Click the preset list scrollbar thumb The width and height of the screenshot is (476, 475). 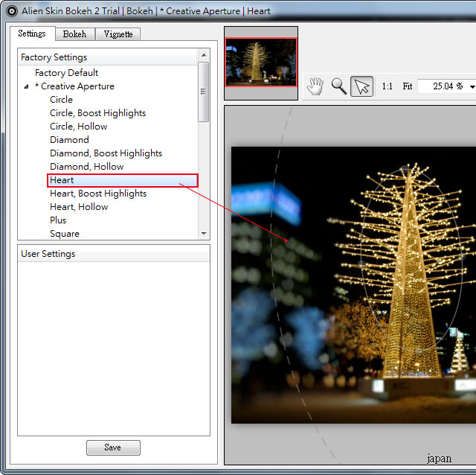click(x=203, y=92)
